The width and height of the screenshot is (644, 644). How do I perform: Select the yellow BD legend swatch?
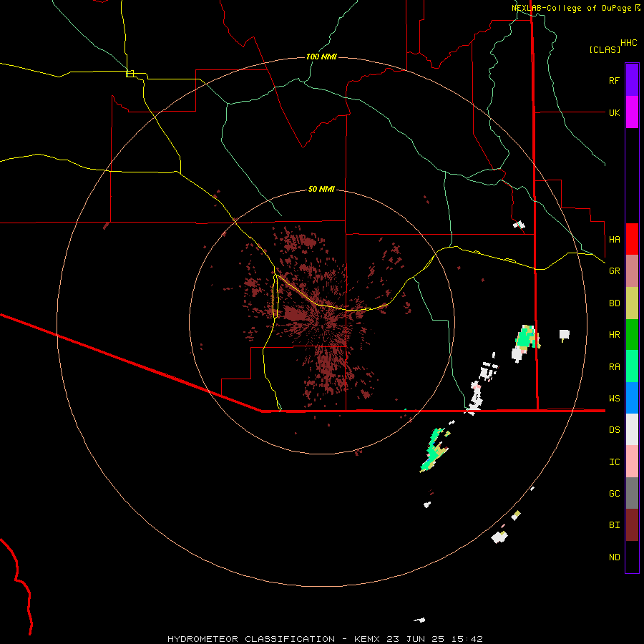coord(632,303)
